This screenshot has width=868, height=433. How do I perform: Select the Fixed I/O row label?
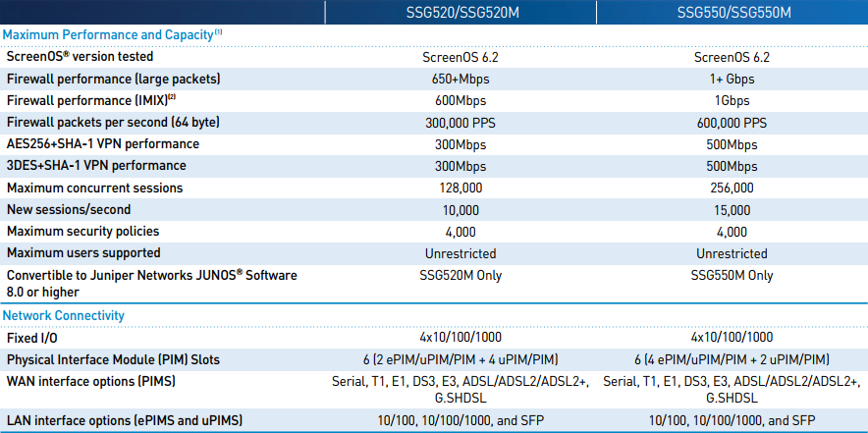32,337
